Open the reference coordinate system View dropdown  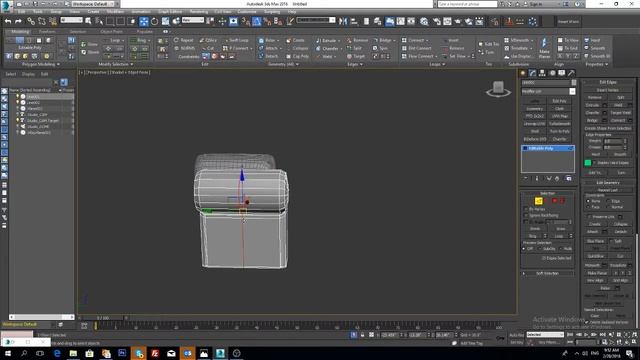pyautogui.click(x=193, y=20)
